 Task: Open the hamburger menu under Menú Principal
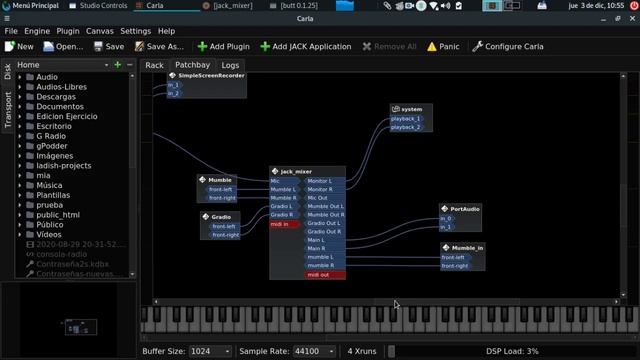click(x=7, y=18)
